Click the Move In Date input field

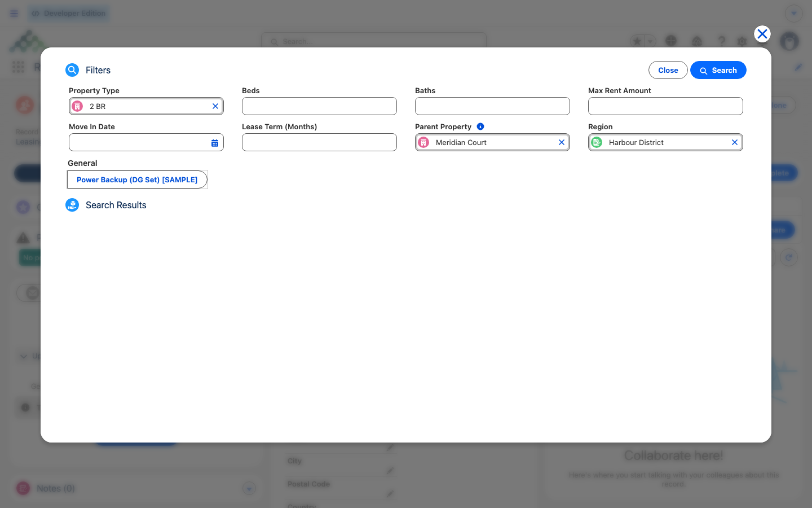(146, 142)
